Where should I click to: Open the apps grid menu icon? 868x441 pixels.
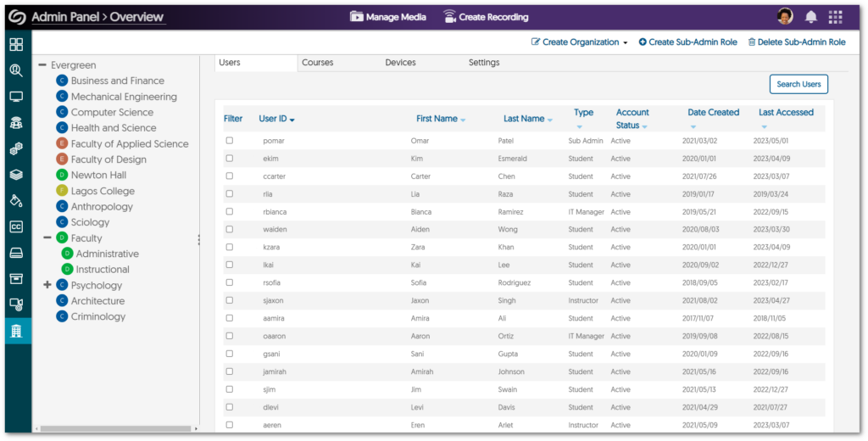tap(835, 17)
